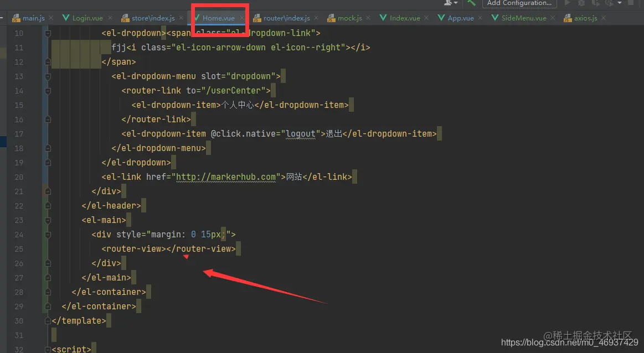
Task: Click the Run arrow icon
Action: click(x=568, y=3)
